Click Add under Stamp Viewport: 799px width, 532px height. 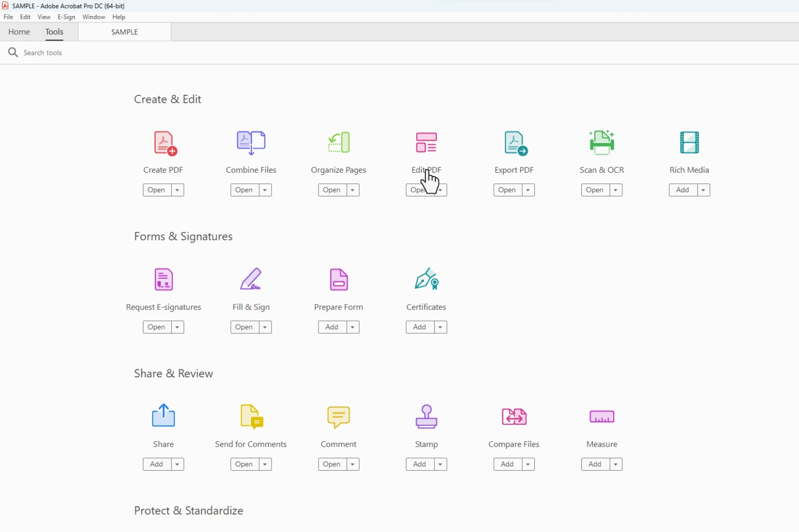pos(420,465)
